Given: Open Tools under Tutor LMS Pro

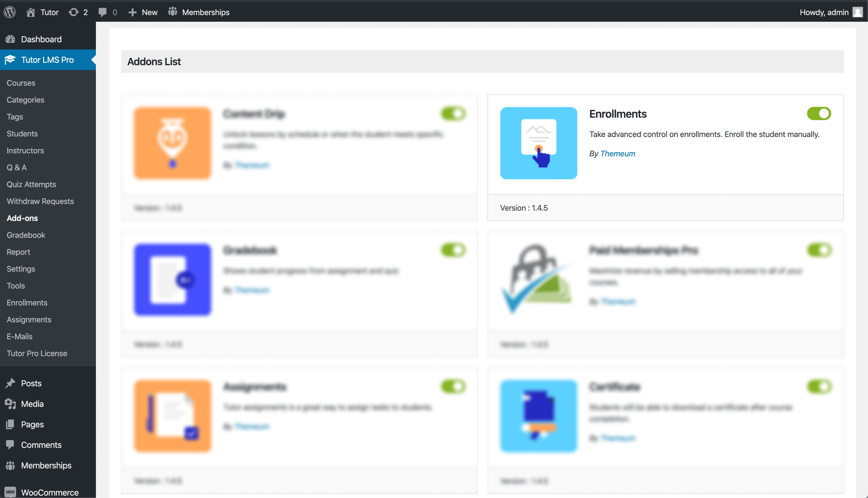Looking at the screenshot, I should (15, 286).
